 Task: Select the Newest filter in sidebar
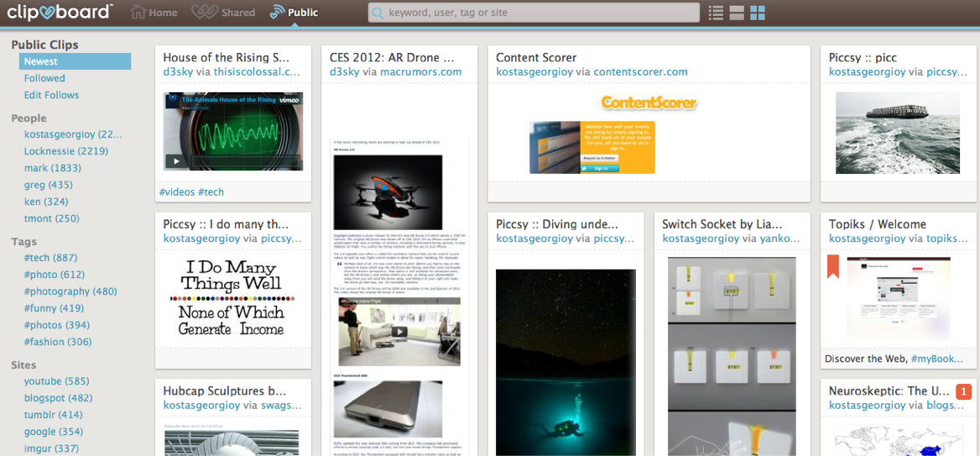click(41, 61)
